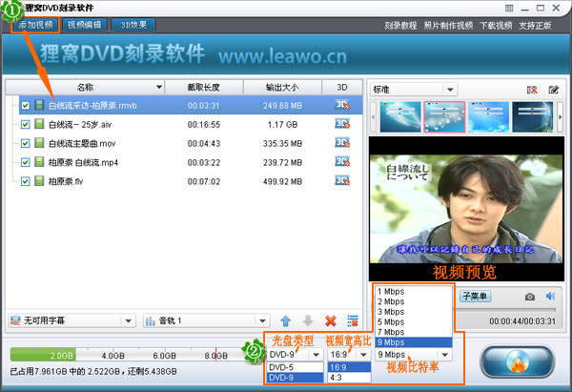
Task: Click the video preview image
Action: point(466,209)
